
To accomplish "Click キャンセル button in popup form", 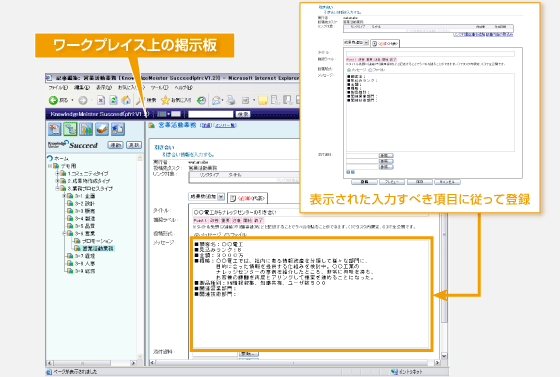I will coord(447,182).
